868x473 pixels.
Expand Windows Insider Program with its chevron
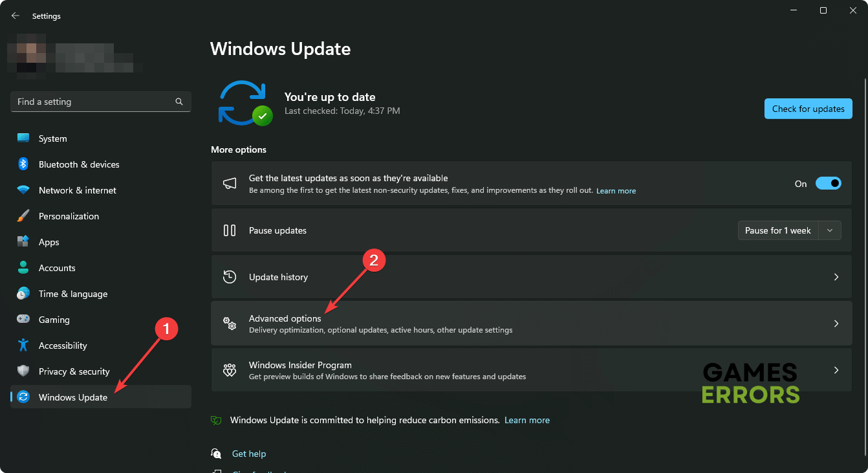tap(836, 370)
